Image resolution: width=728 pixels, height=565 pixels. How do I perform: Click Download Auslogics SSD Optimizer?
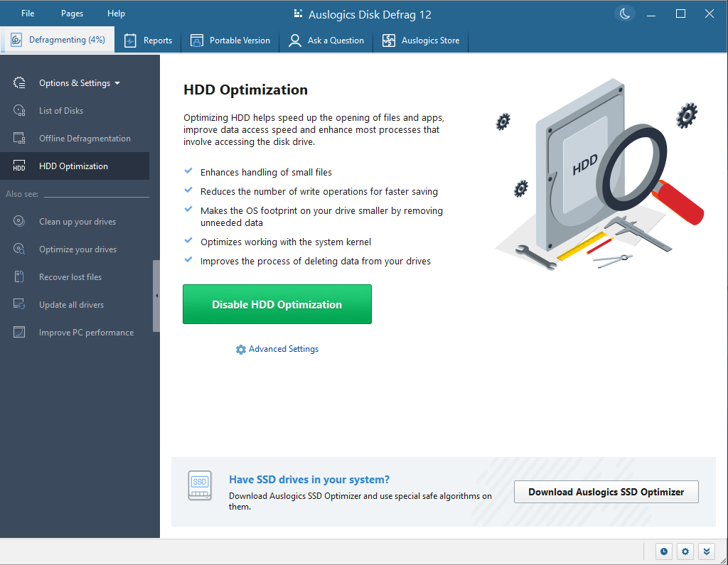click(x=606, y=492)
